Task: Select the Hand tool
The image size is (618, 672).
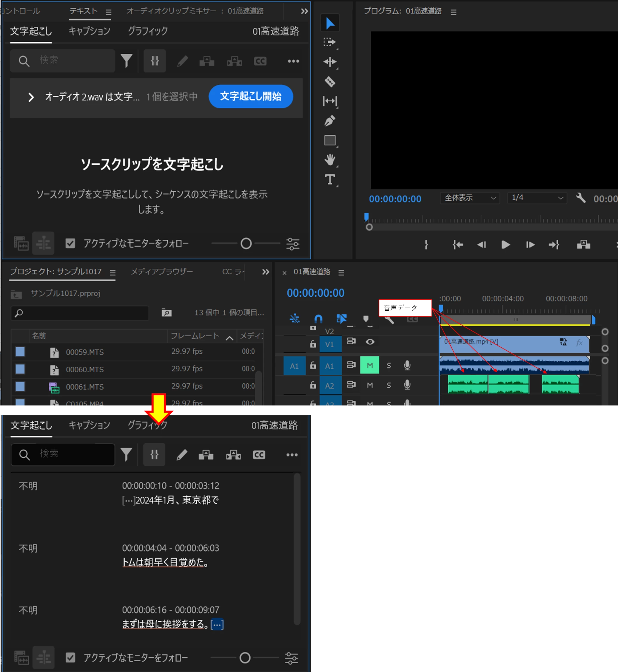Action: pos(330,160)
